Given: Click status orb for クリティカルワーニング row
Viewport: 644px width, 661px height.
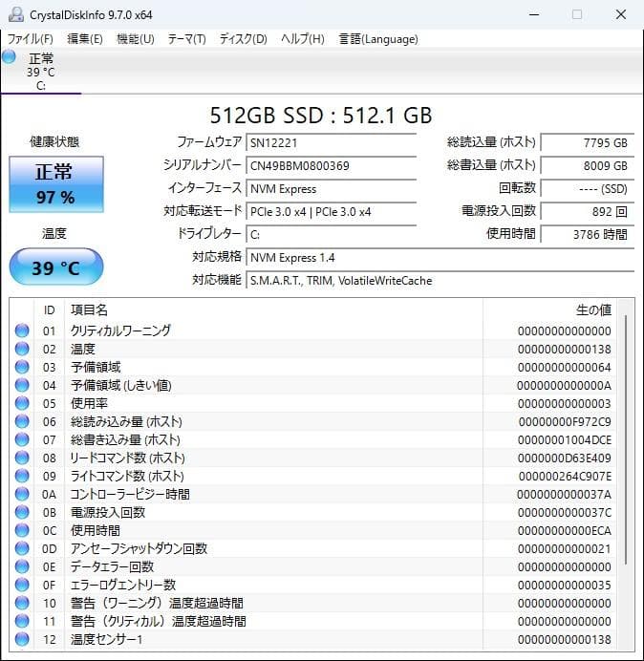Looking at the screenshot, I should click(x=22, y=330).
